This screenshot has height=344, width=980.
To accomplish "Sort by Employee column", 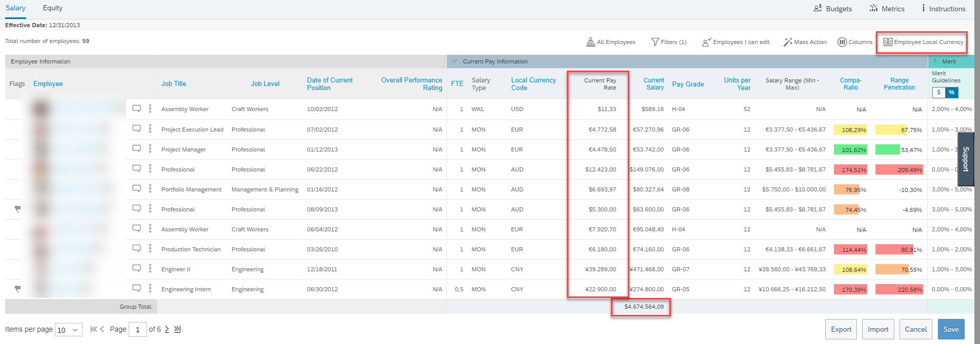I will [x=48, y=84].
